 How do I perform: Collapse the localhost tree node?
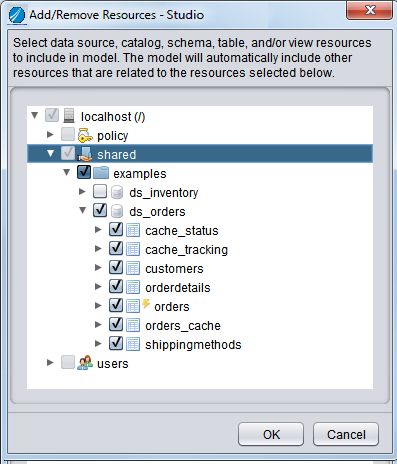[x=35, y=116]
